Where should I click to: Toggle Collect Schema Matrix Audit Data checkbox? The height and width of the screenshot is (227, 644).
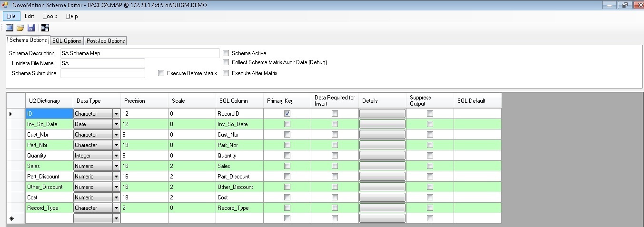coord(227,62)
